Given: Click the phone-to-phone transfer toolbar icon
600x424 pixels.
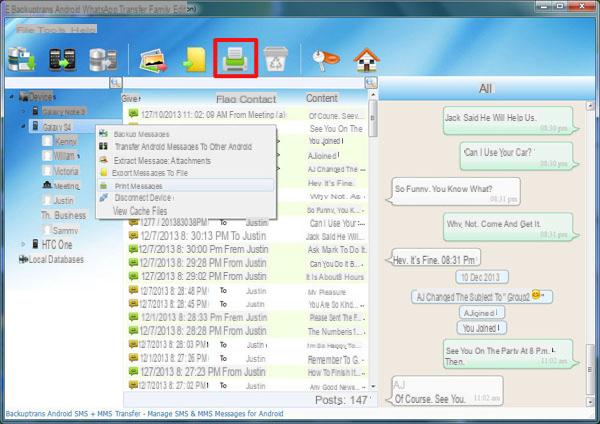Looking at the screenshot, I should click(x=62, y=59).
